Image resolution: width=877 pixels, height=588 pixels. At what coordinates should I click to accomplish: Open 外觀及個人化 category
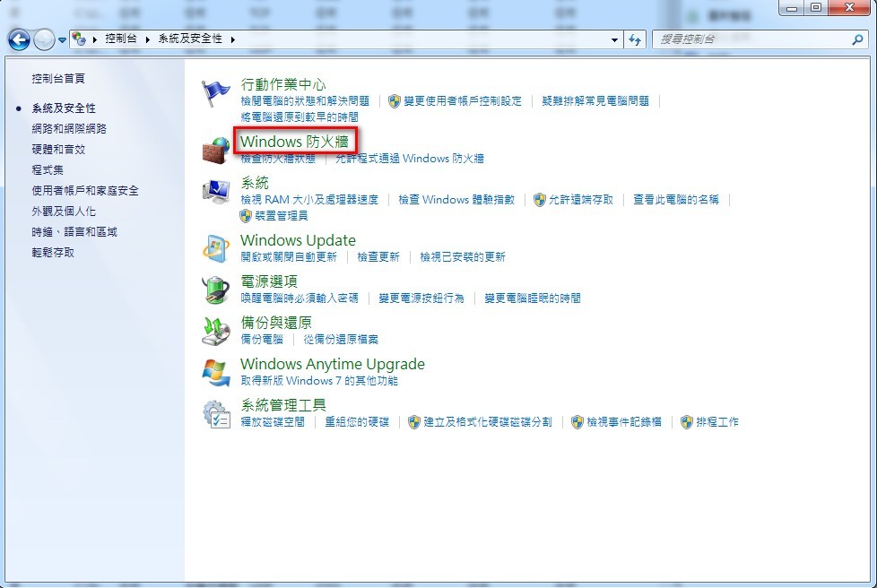[x=64, y=212]
